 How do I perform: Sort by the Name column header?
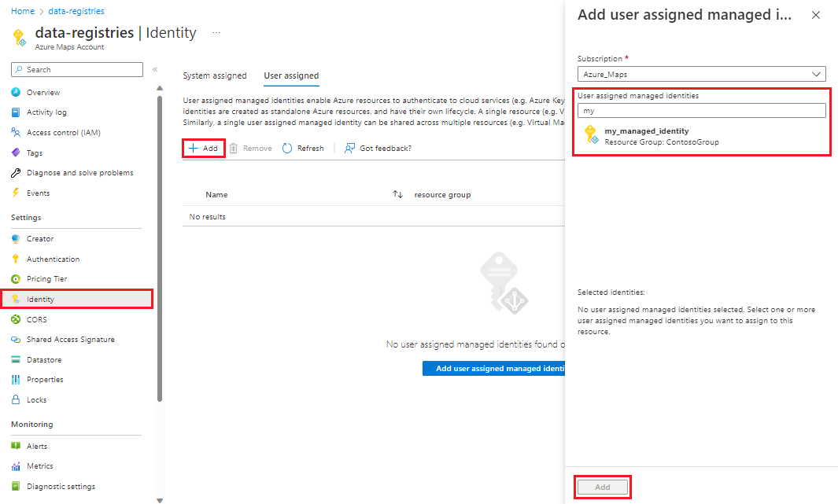tap(216, 195)
